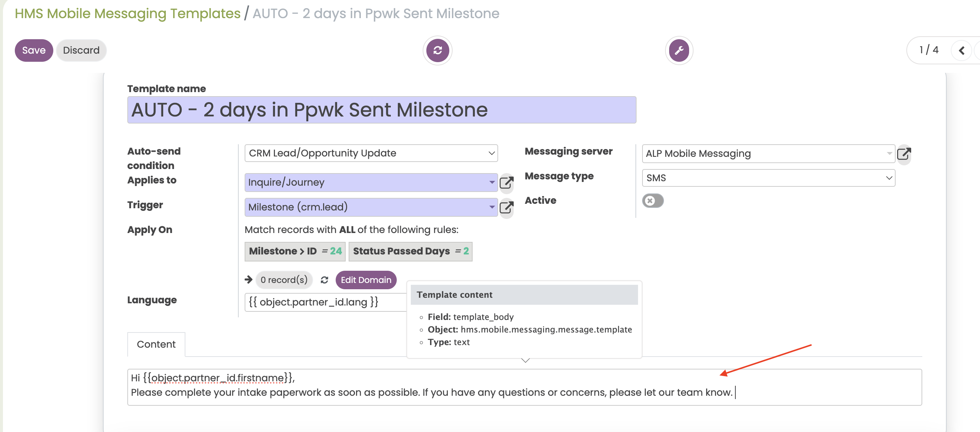
Task: Refresh the record count icon
Action: click(324, 280)
